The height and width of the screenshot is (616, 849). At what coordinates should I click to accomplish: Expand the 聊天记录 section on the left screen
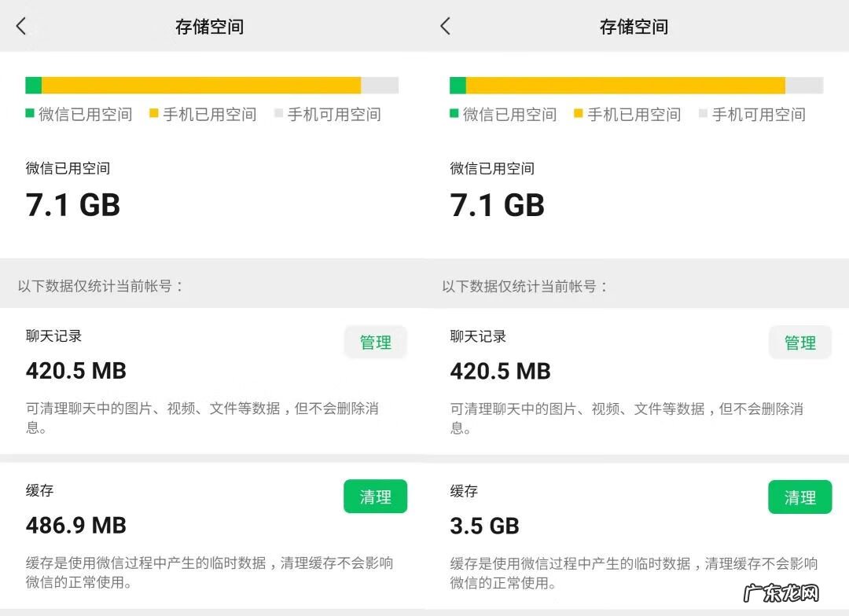[375, 342]
